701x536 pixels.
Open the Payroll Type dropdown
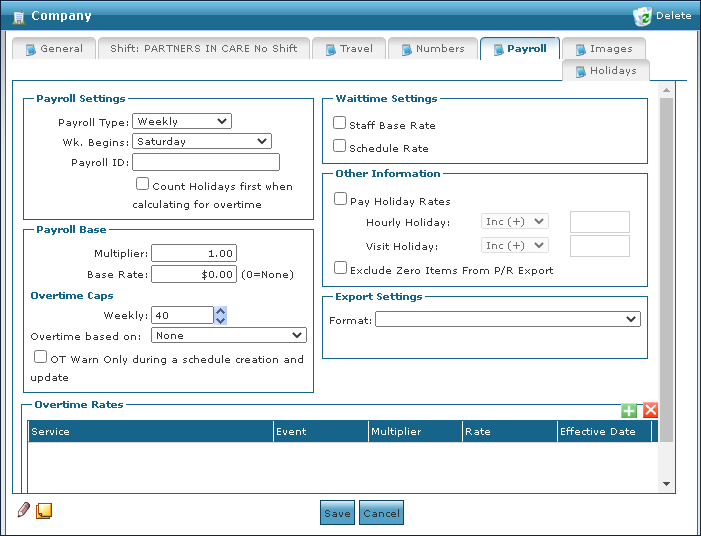tap(182, 121)
